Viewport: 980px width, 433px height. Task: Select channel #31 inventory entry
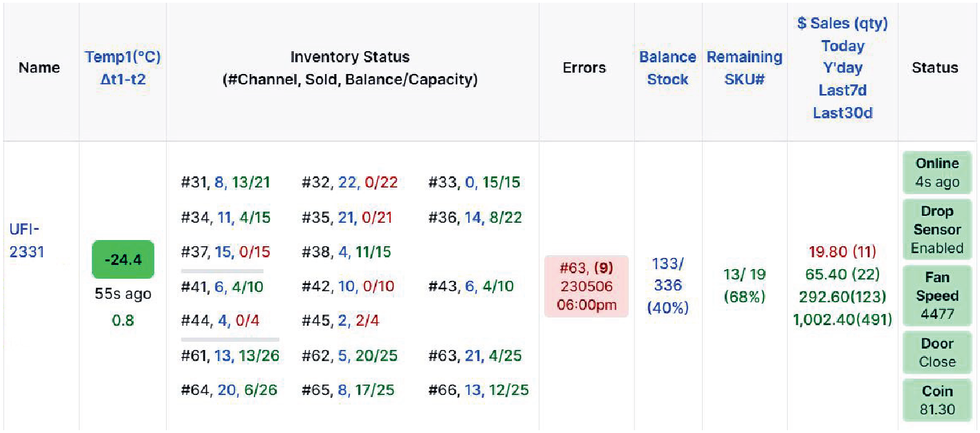pos(225,183)
